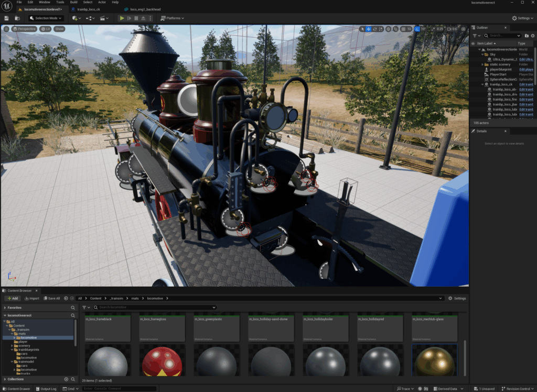Viewport: 537px width, 392px height.
Task: Switch viewport layout with grid icon
Action: (x=464, y=29)
